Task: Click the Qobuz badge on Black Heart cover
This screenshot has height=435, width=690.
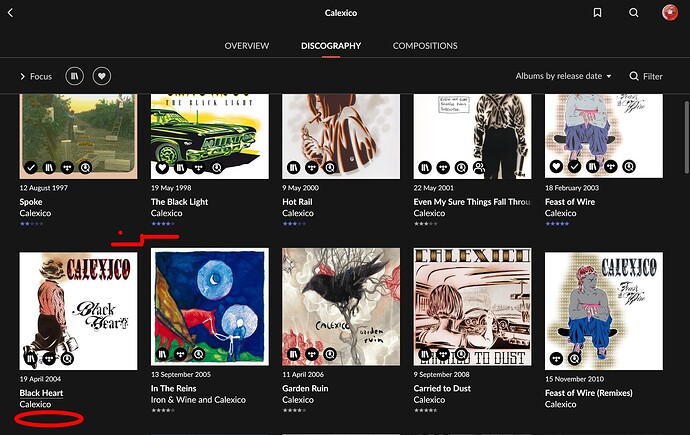Action: [x=67, y=359]
